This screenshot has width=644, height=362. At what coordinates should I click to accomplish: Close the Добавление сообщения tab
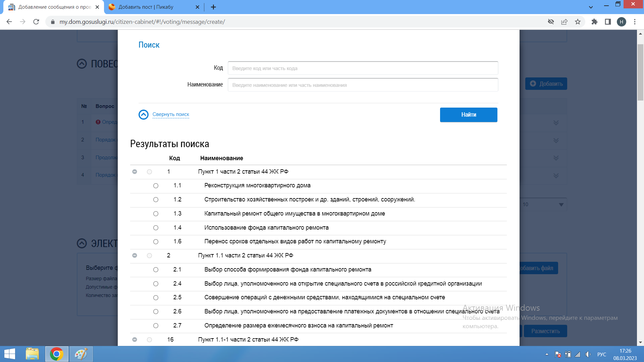tap(97, 7)
